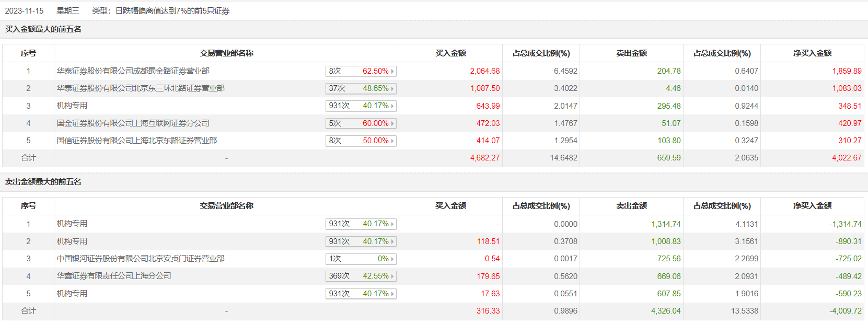Viewport: 868px width, 324px height.
Task: Click the 交易营业部名称 header in the sell table
Action: tap(226, 206)
